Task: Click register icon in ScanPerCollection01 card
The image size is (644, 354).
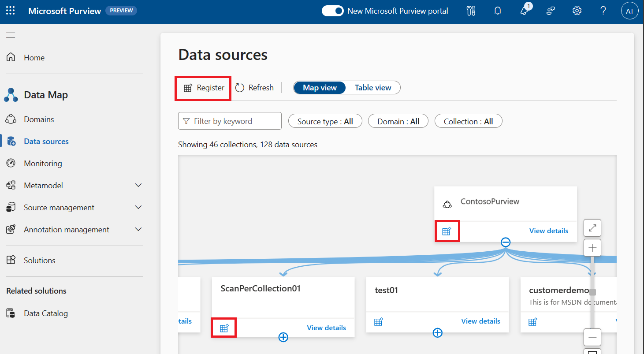Action: click(224, 328)
